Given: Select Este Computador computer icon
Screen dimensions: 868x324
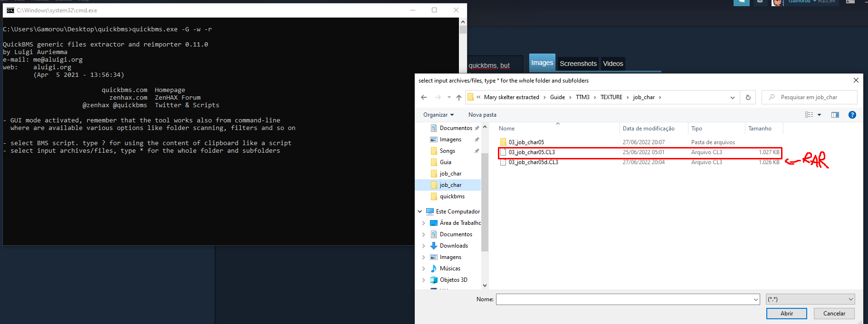Looking at the screenshot, I should [430, 212].
